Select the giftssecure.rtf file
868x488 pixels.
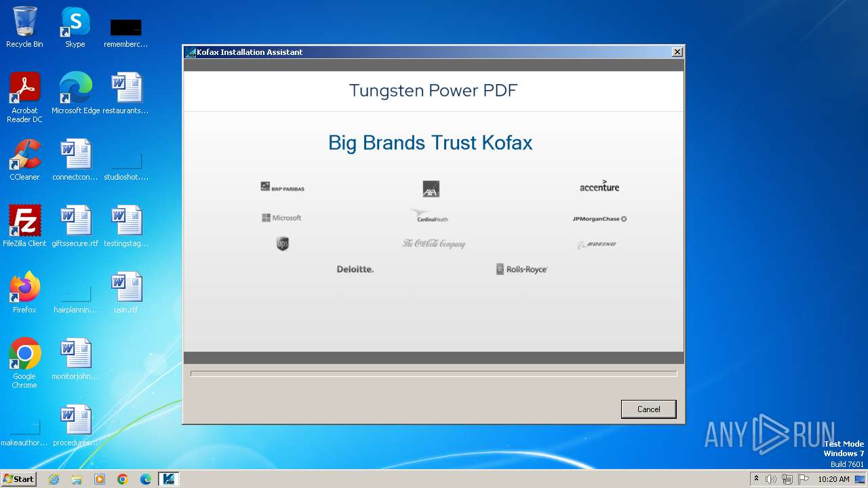[75, 226]
